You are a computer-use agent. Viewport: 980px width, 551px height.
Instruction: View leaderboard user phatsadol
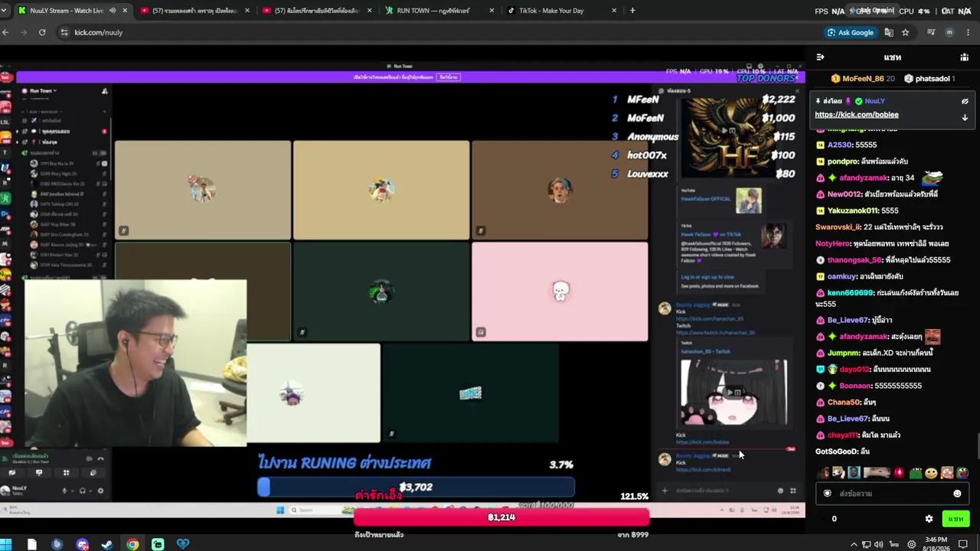pos(929,79)
